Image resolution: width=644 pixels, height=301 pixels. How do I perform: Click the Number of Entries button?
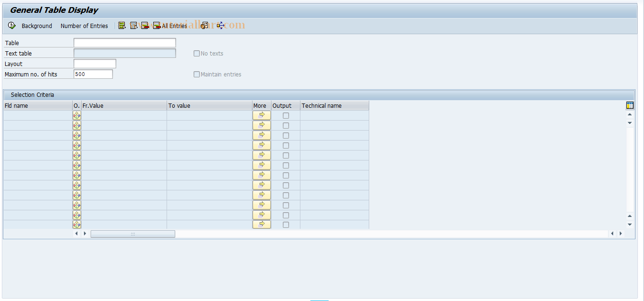click(x=84, y=26)
